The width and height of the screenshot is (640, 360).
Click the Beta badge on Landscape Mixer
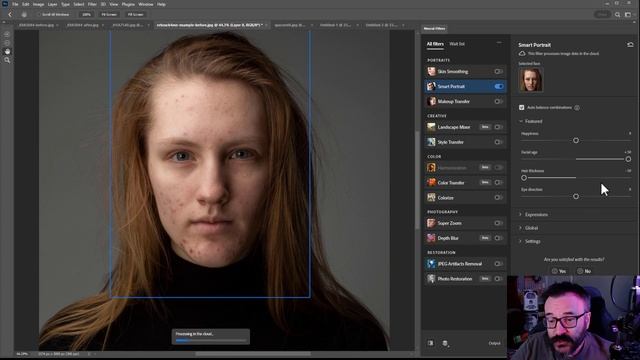pos(485,127)
